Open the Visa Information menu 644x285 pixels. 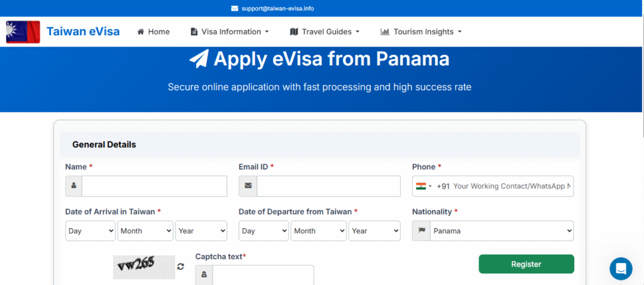(230, 32)
